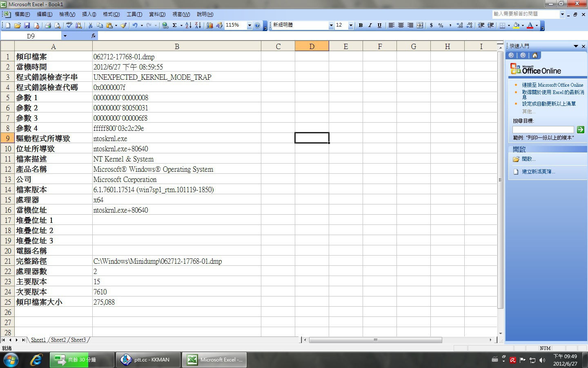The height and width of the screenshot is (368, 588).
Task: Open the 插入(I) menu
Action: coord(89,14)
